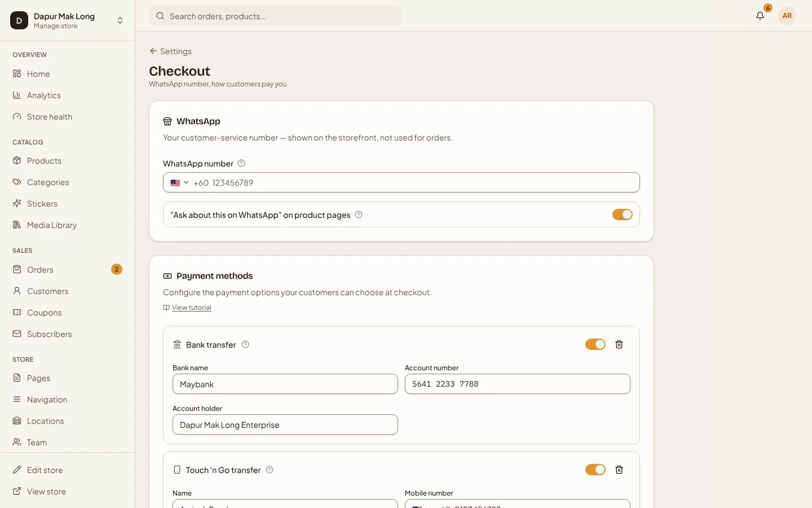The image size is (812, 508).
Task: Click Edit store in the sidebar
Action: 68,470
